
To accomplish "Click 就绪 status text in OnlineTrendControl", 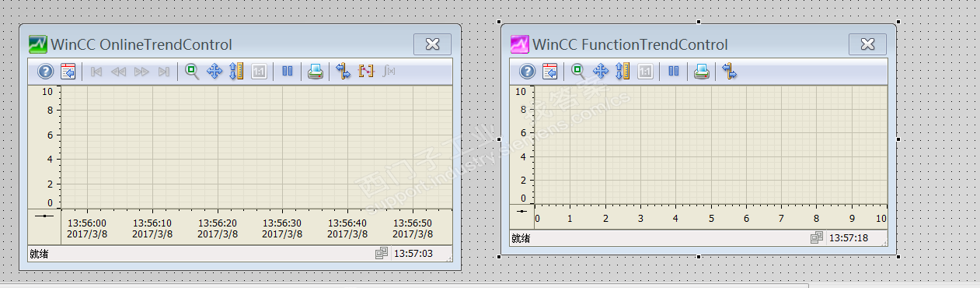I will pos(39,253).
